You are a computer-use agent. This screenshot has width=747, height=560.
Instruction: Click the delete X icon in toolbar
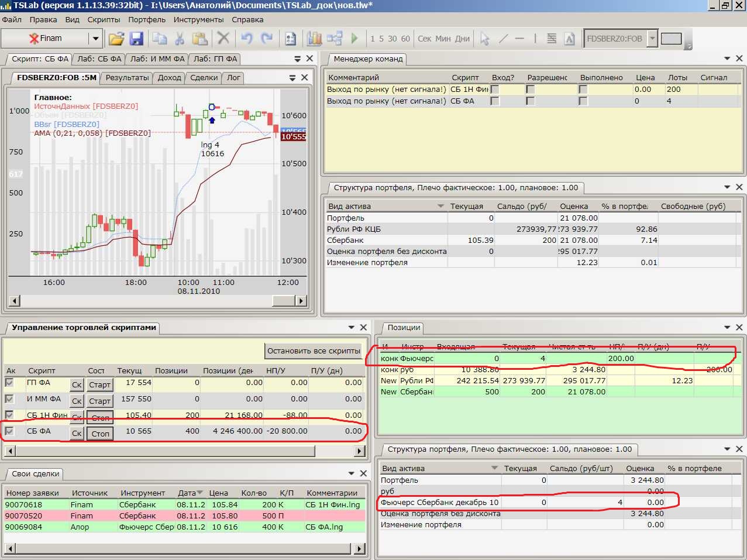point(223,39)
